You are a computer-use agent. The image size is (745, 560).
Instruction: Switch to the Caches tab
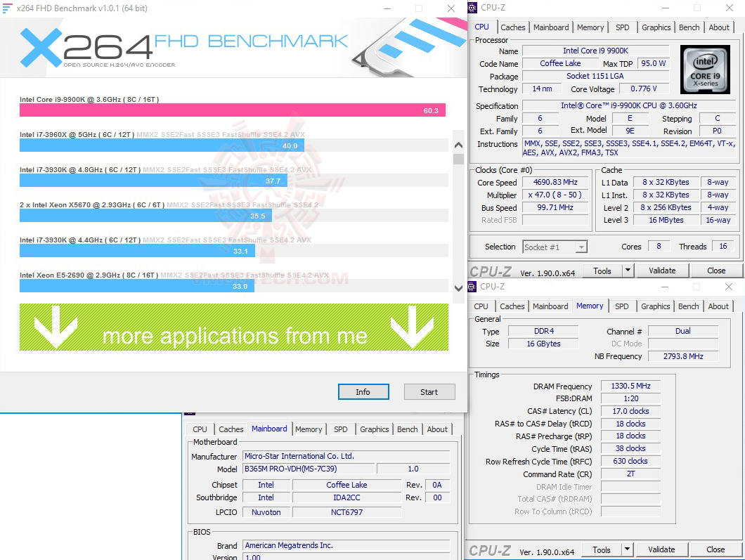[512, 27]
